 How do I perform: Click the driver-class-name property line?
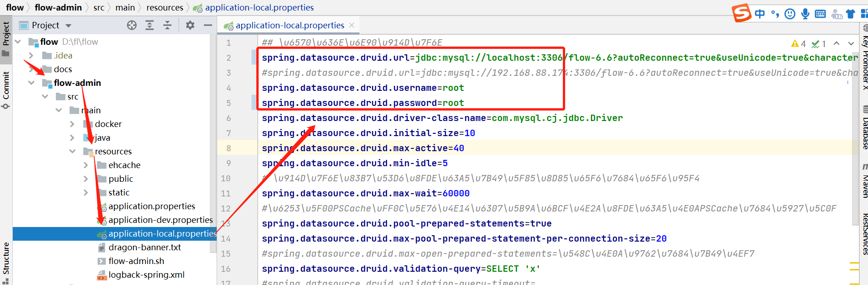click(442, 118)
